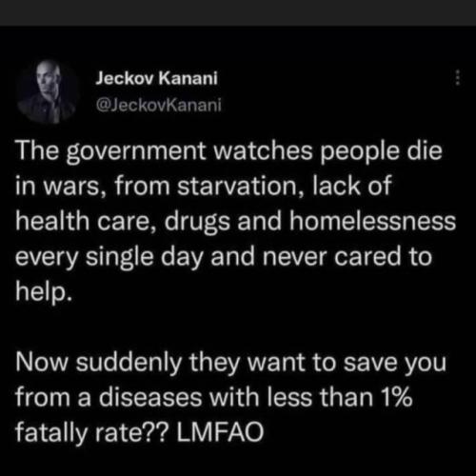Screen dimensions: 476x476
Task: Click the '1%' text in the tweet
Action: tap(396, 397)
